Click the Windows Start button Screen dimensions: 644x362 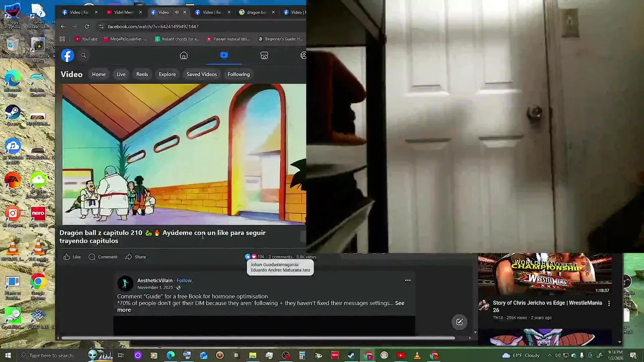(8, 355)
